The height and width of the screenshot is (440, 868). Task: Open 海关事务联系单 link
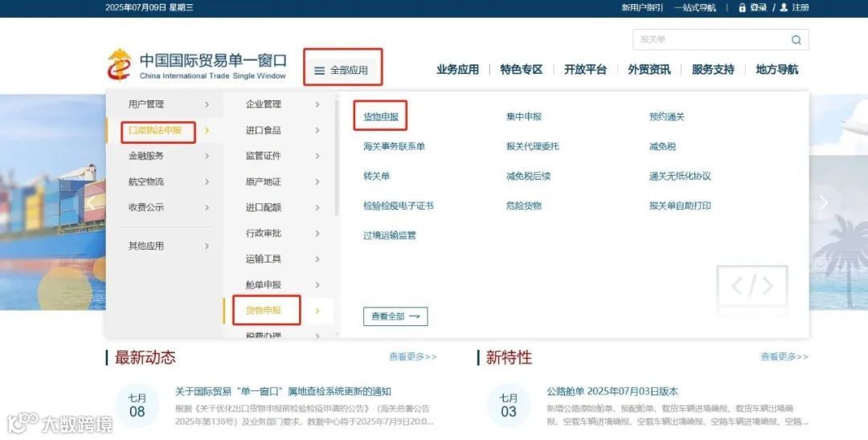coord(394,146)
